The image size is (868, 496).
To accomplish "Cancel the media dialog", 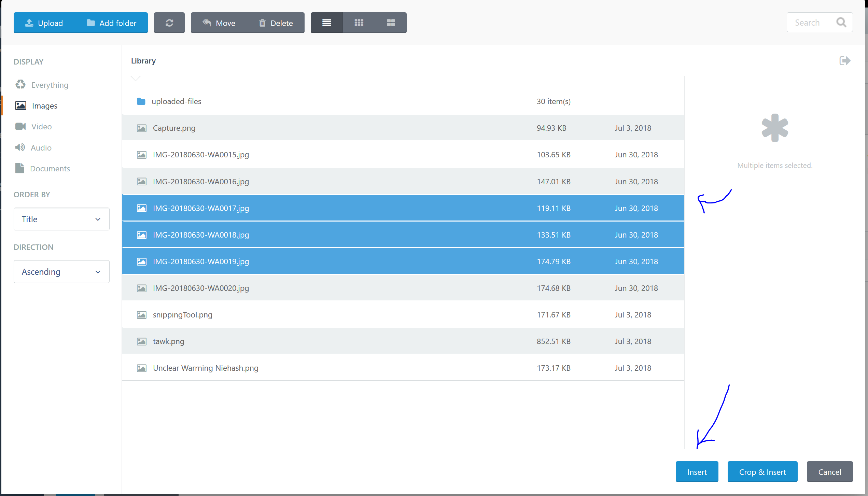I will (x=829, y=472).
